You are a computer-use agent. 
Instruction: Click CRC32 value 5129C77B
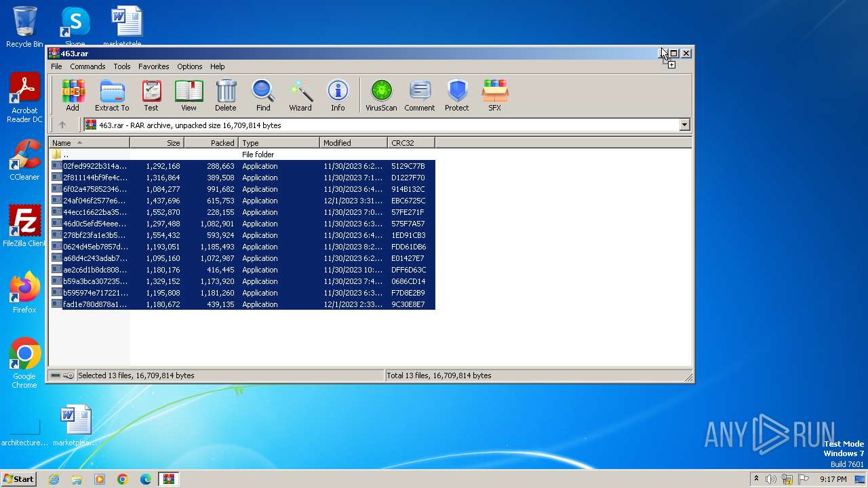pyautogui.click(x=408, y=166)
